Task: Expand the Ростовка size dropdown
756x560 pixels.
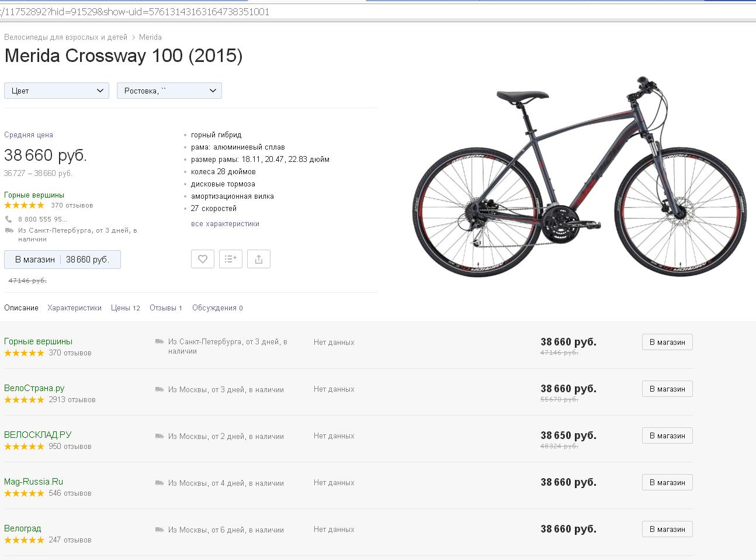Action: point(169,91)
